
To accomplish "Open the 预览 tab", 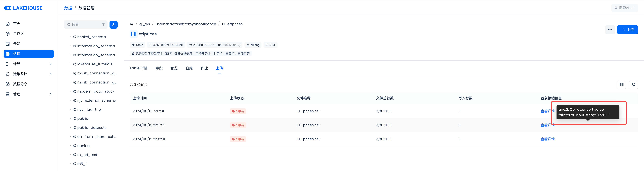I will coord(174,68).
